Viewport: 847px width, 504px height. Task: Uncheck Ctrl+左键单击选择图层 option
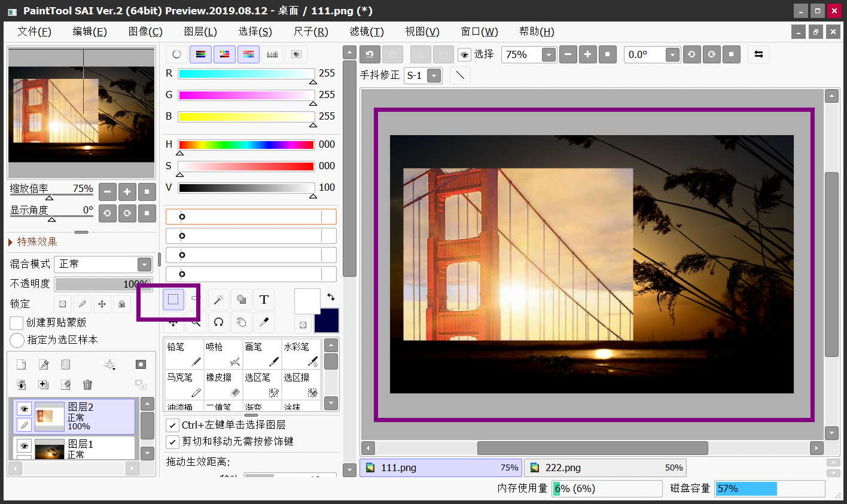pyautogui.click(x=172, y=425)
